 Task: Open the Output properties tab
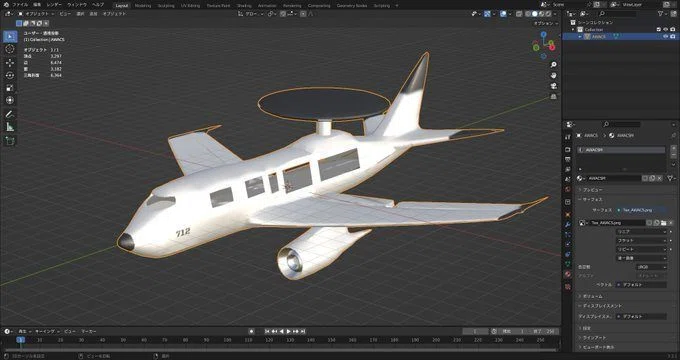[x=568, y=159]
